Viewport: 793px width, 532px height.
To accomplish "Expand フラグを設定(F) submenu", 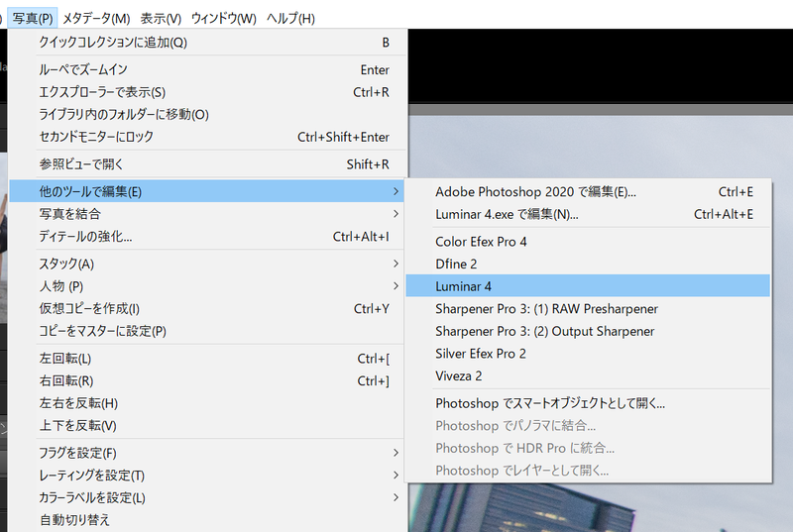I will coord(206,453).
